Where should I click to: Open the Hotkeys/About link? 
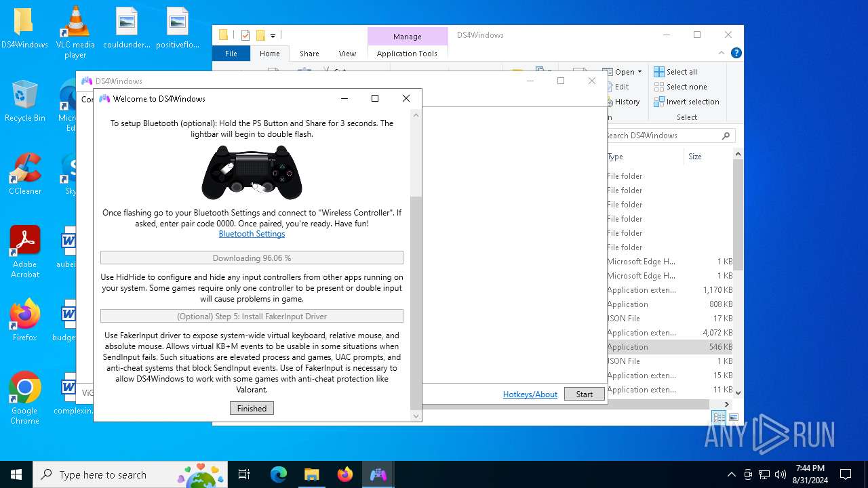pyautogui.click(x=530, y=394)
